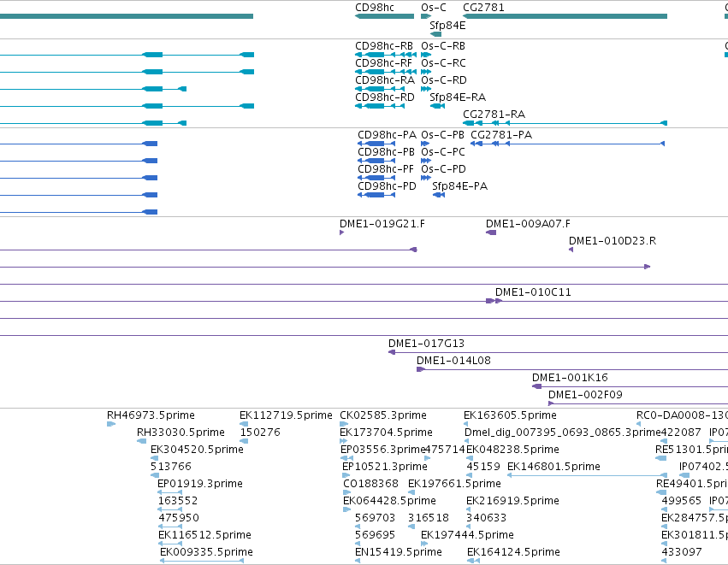728x565 pixels.
Task: Click the CG2781 gene bar
Action: (565, 16)
